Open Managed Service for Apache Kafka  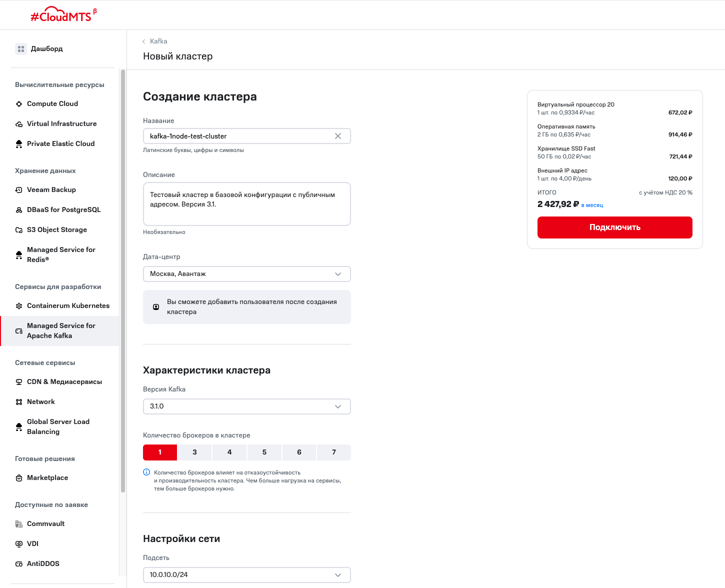pos(61,330)
